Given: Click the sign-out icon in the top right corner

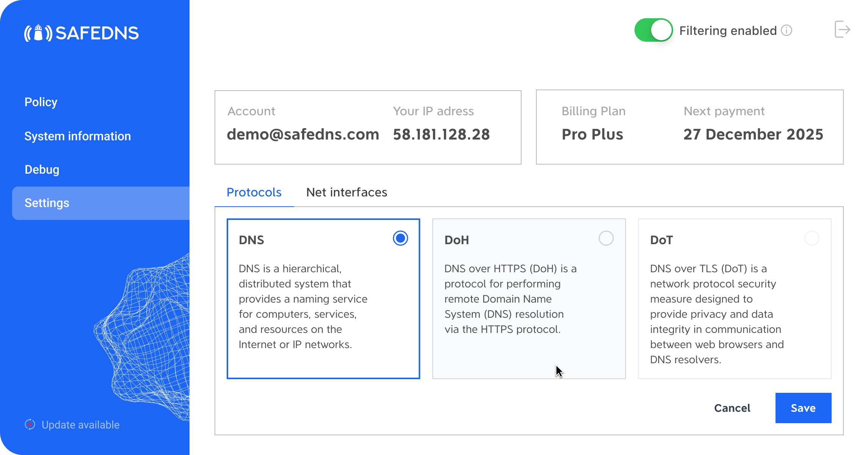Looking at the screenshot, I should coord(842,30).
